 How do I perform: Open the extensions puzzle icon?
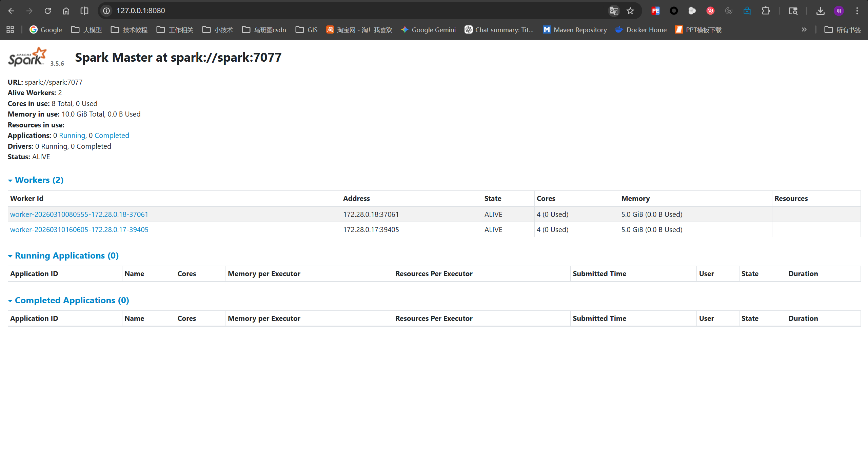(x=766, y=11)
